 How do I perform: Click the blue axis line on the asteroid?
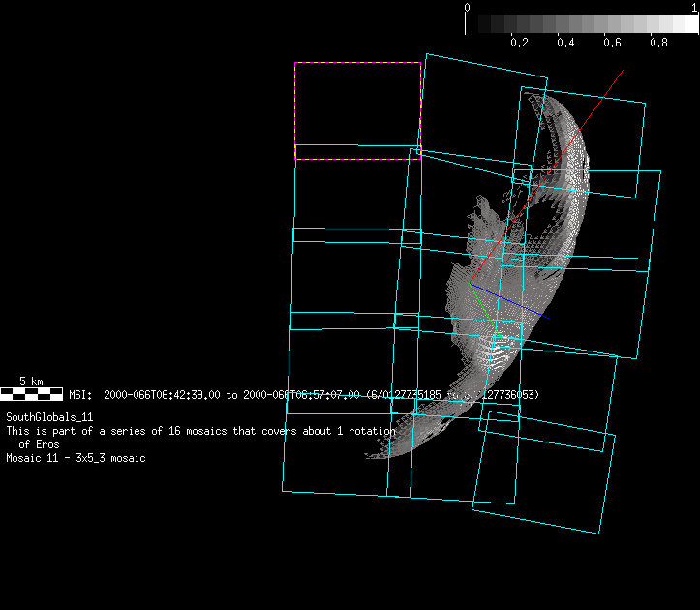tap(518, 304)
